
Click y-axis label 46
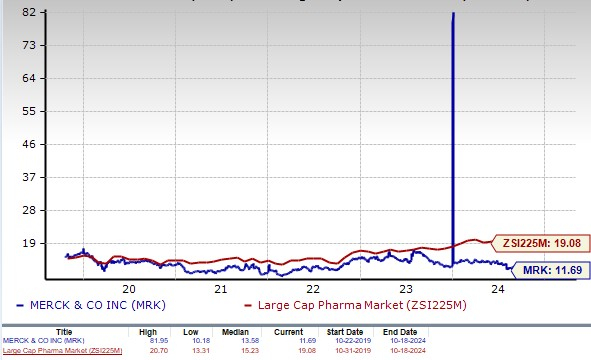click(29, 144)
